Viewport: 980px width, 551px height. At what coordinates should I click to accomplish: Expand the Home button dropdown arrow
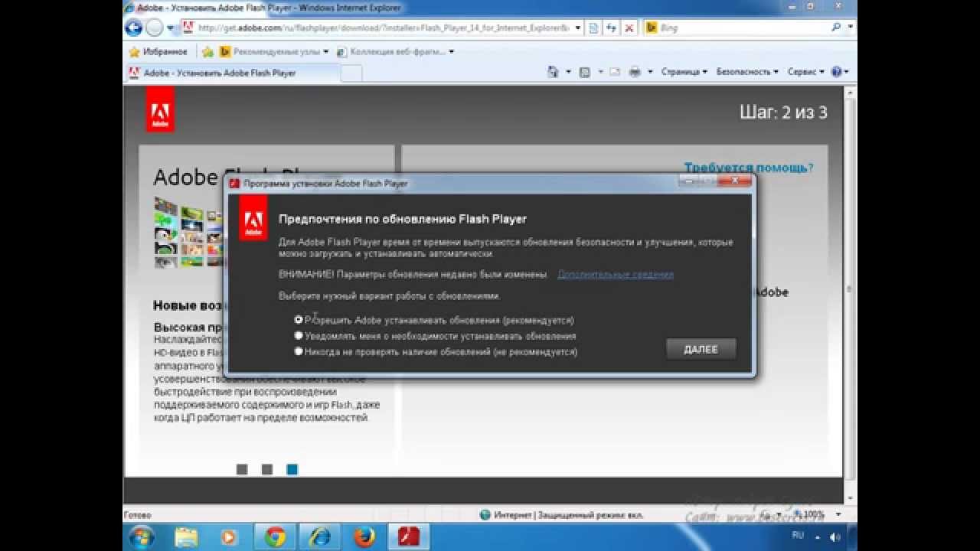coord(568,72)
